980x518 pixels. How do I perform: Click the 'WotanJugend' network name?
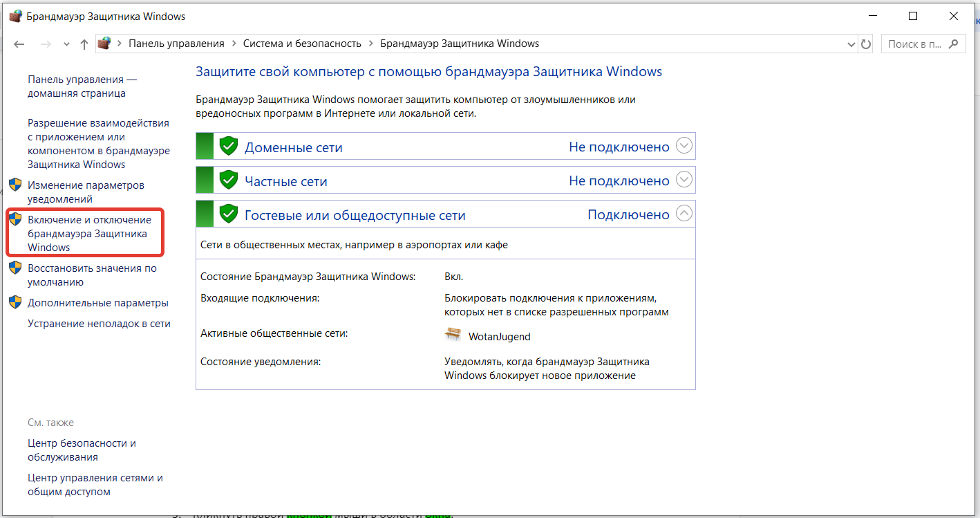pyautogui.click(x=500, y=337)
